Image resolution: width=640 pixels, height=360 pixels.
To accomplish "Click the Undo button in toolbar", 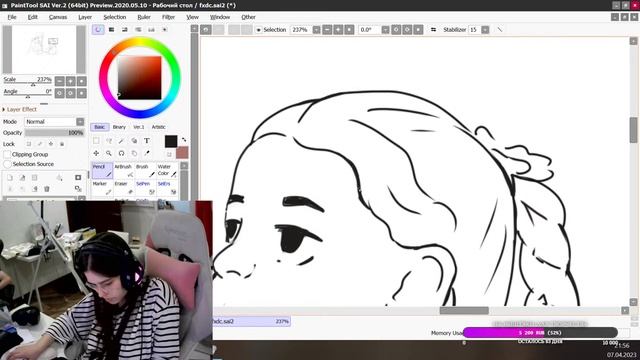I will [x=206, y=30].
